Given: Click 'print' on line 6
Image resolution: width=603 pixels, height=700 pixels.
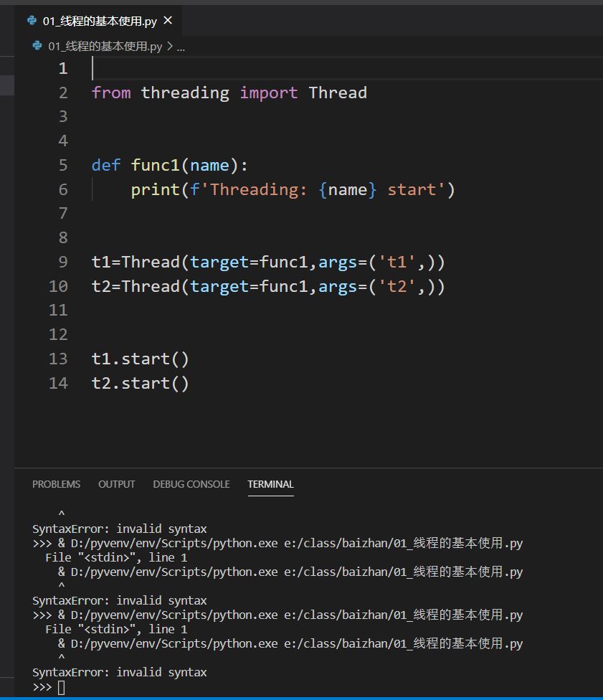Looking at the screenshot, I should tap(156, 190).
